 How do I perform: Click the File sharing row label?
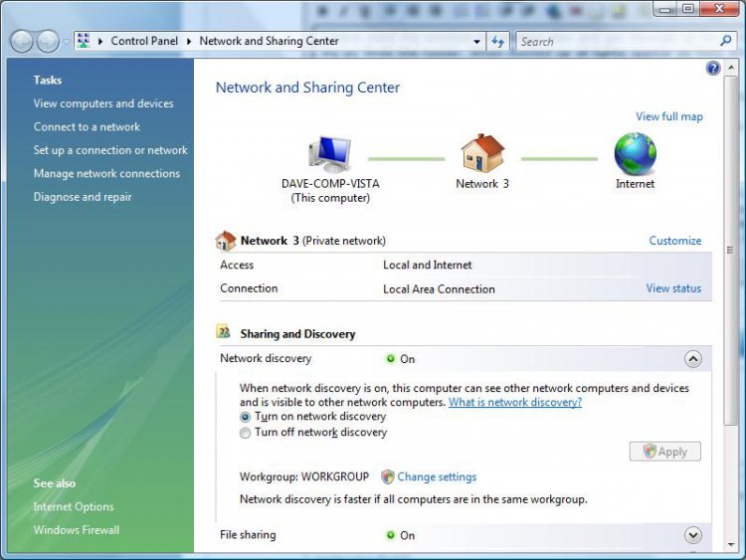[x=248, y=535]
